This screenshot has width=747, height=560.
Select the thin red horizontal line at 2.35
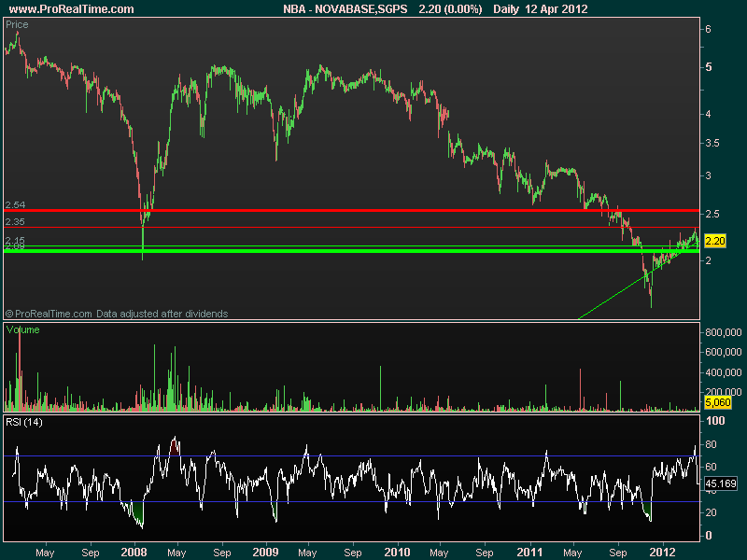(352, 228)
